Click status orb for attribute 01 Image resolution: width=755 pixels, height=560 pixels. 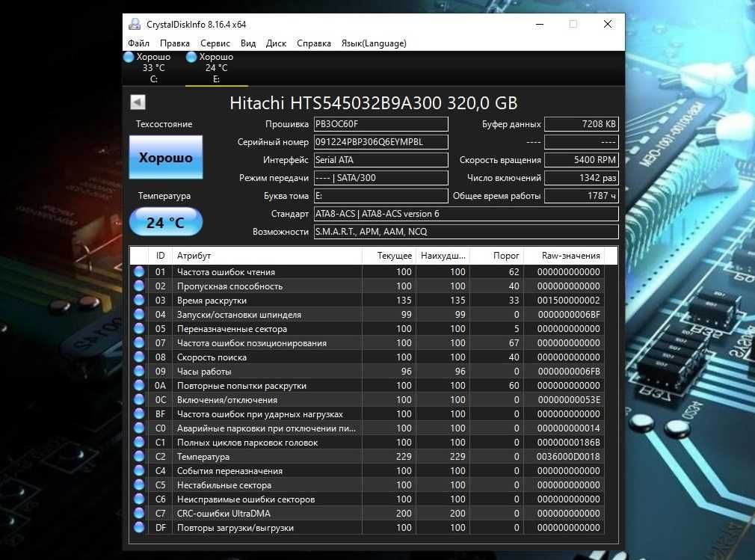coord(139,271)
